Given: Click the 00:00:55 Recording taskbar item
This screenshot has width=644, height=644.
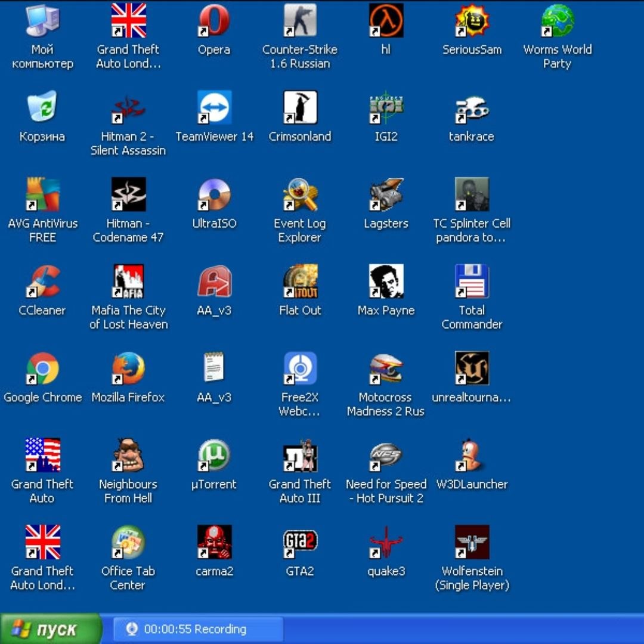Looking at the screenshot, I should click(x=198, y=629).
